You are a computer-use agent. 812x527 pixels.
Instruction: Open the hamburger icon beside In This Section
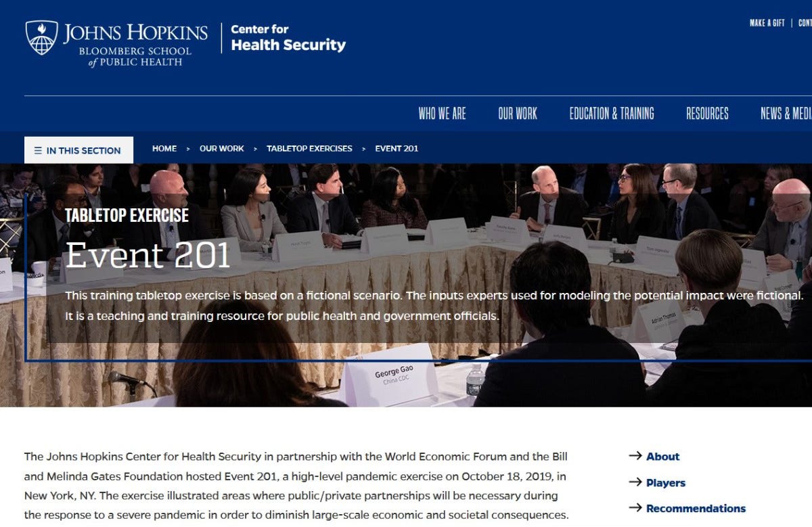pyautogui.click(x=38, y=150)
